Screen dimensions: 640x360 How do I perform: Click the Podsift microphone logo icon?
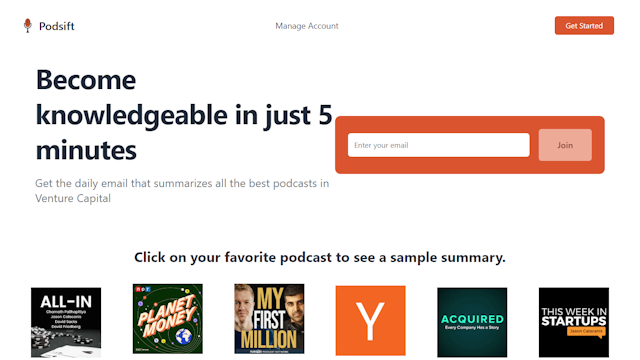point(27,26)
